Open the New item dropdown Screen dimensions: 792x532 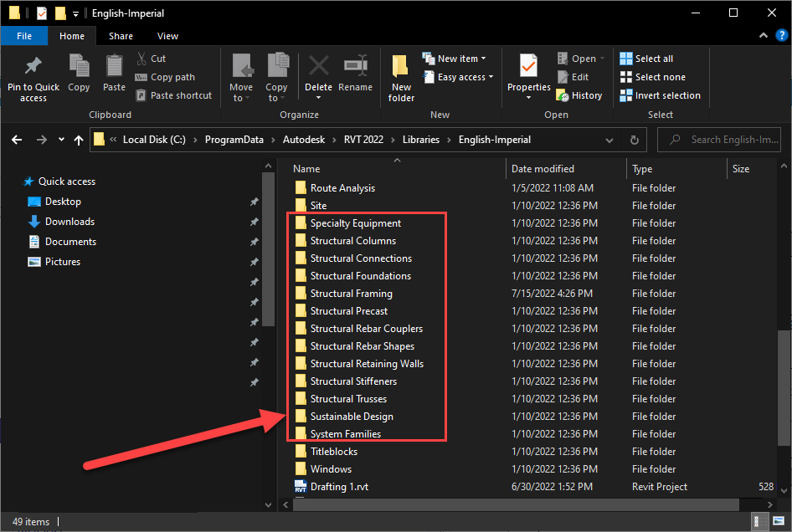[x=455, y=59]
